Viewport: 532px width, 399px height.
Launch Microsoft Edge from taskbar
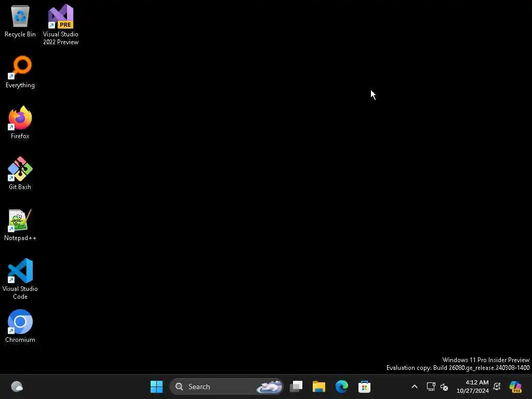pyautogui.click(x=342, y=387)
